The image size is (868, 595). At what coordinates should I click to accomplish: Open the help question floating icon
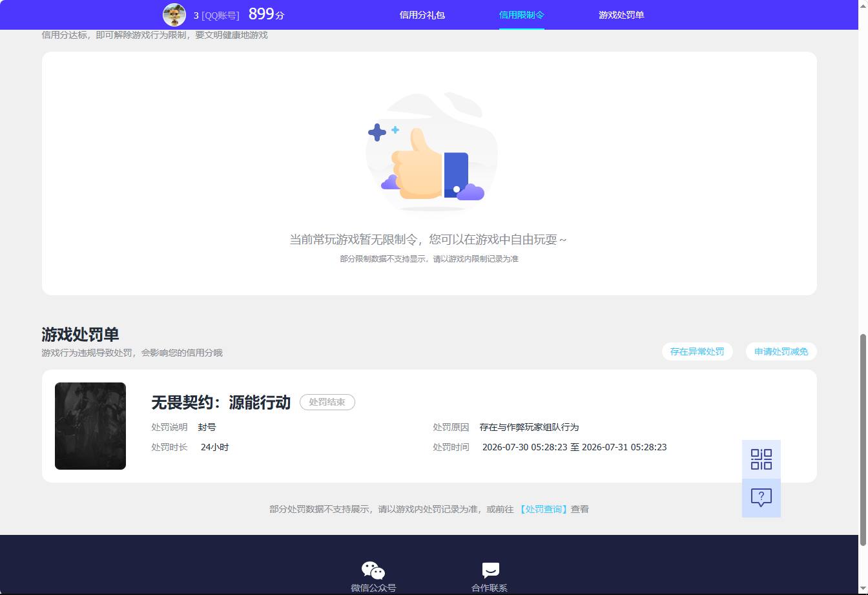(x=761, y=498)
